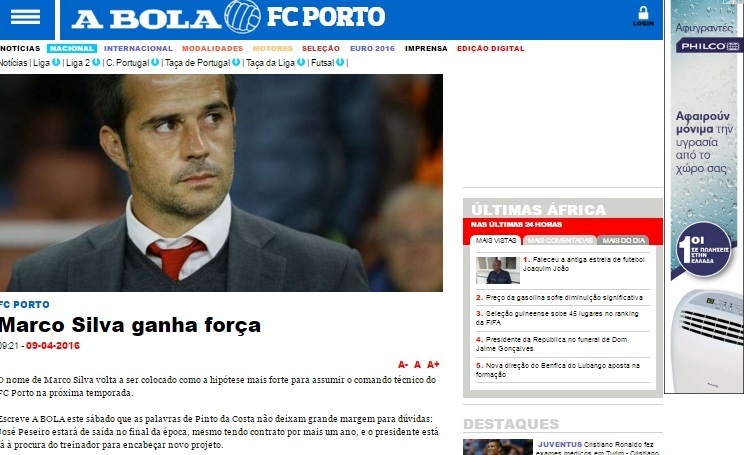This screenshot has height=455, width=744.
Task: Click the blue icon beside Liga 2
Action: tap(96, 62)
